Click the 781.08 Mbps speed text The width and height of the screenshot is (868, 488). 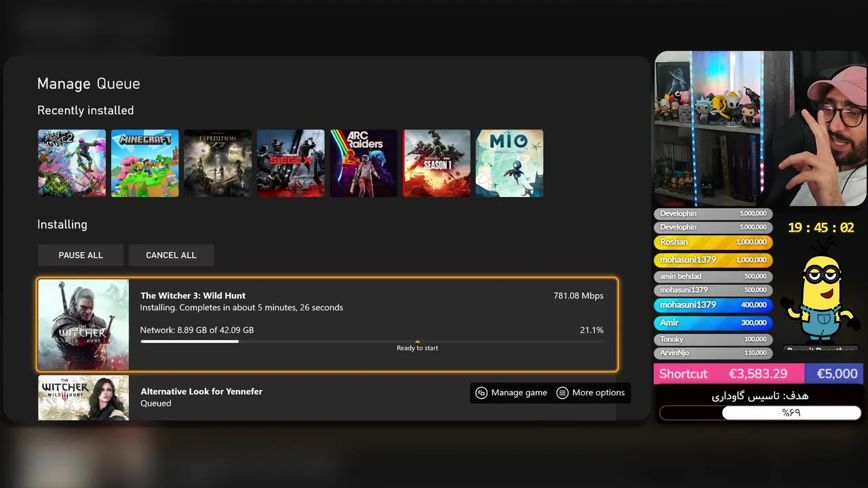578,296
